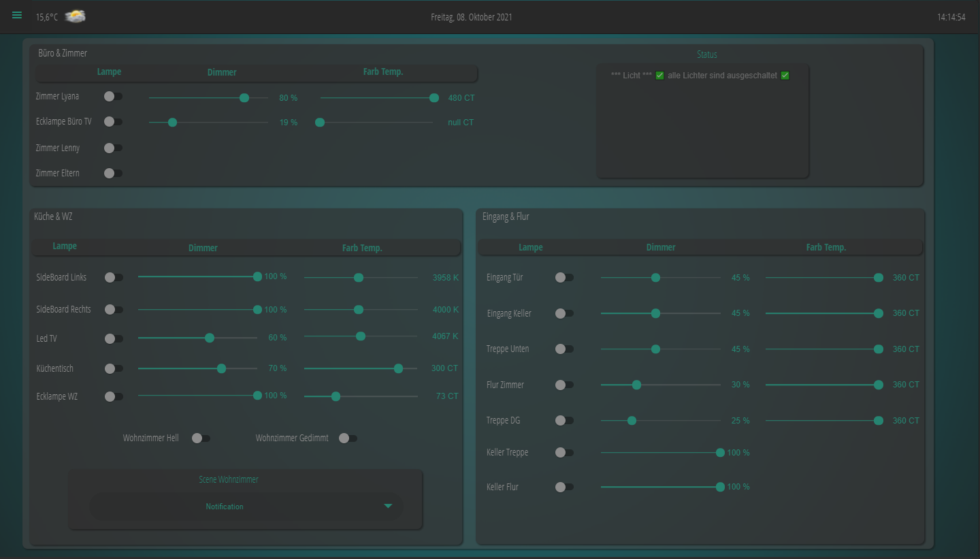Click the SideBoard Rechts color temperature handle
The width and height of the screenshot is (980, 559).
point(359,309)
